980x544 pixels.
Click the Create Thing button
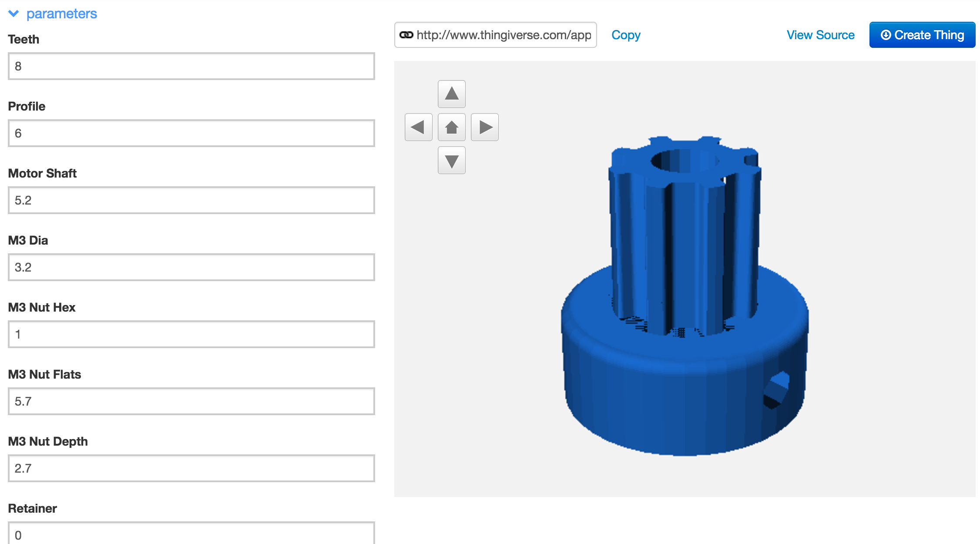pyautogui.click(x=922, y=35)
